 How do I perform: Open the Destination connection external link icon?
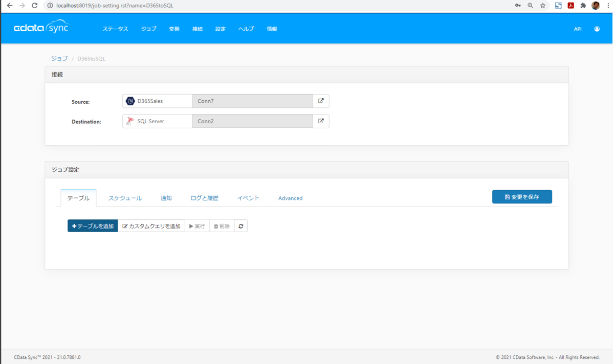321,121
